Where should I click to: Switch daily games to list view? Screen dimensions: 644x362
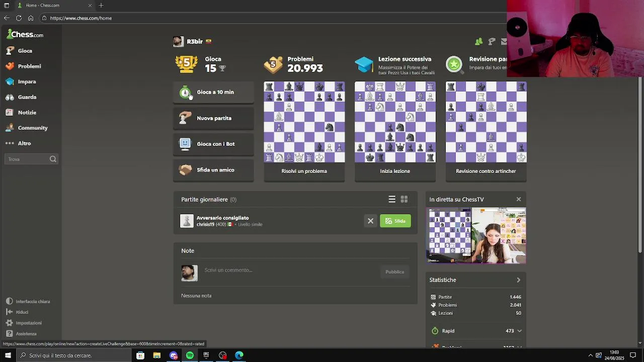pyautogui.click(x=392, y=200)
